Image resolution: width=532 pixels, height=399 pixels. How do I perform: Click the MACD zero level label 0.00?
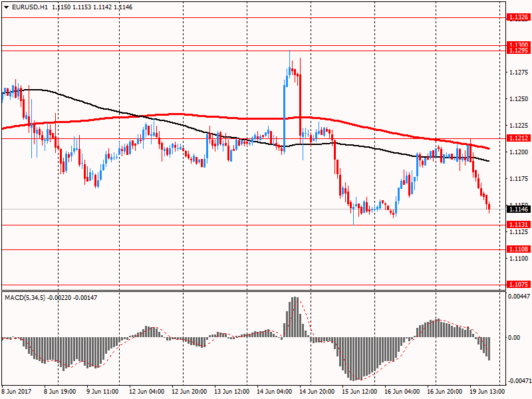514,338
